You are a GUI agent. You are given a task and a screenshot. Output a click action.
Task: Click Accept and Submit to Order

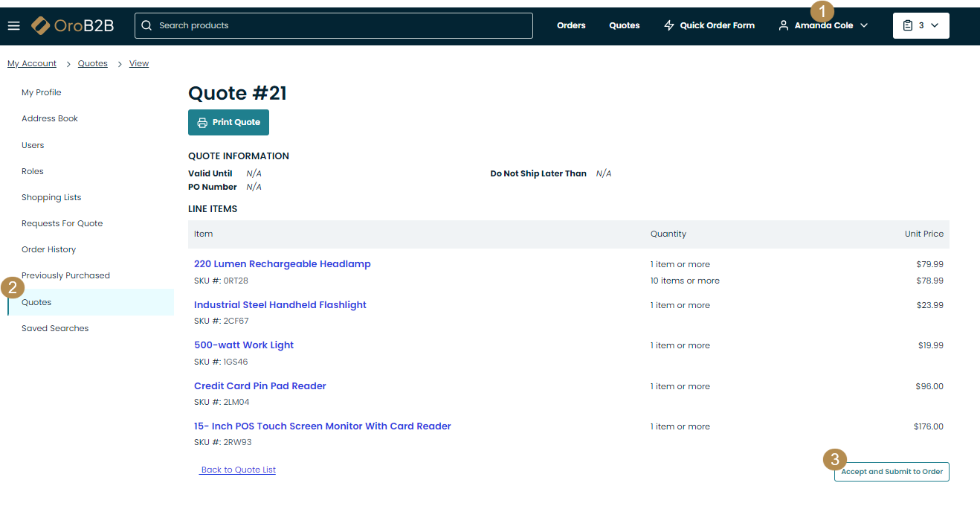coord(892,472)
